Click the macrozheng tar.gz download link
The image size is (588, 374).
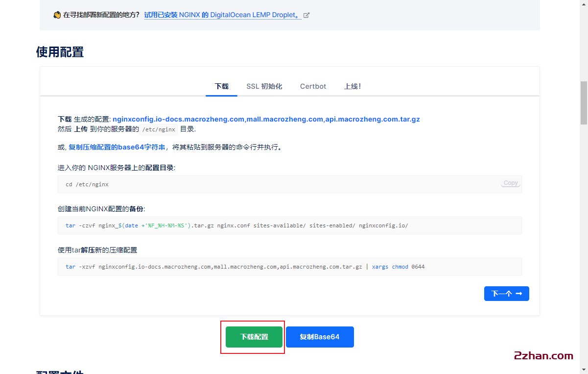266,119
